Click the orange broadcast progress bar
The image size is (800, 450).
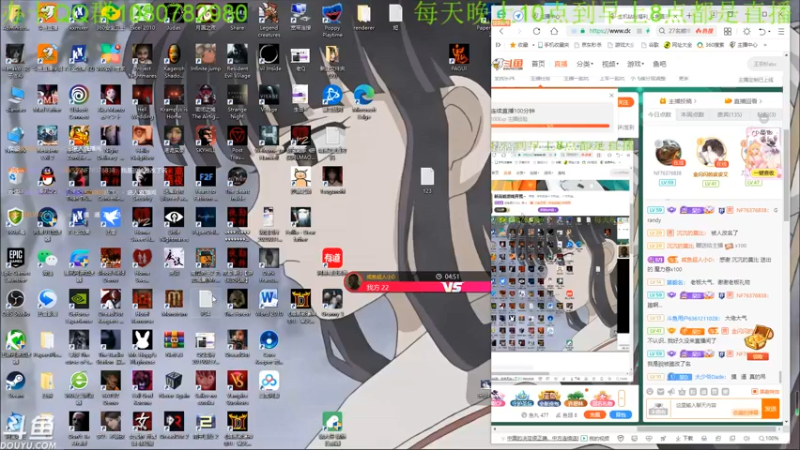pyautogui.click(x=551, y=126)
